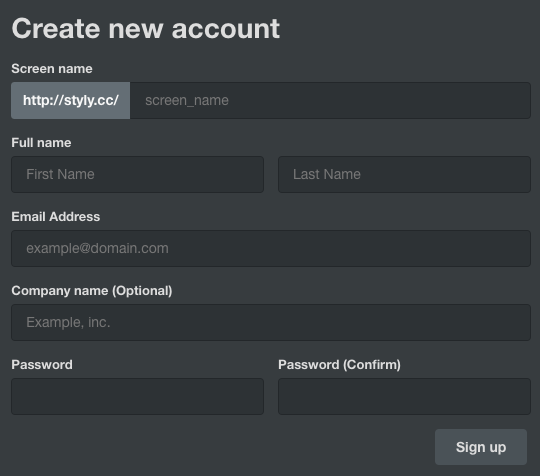
Task: Focus the Email Address input box
Action: tap(271, 248)
